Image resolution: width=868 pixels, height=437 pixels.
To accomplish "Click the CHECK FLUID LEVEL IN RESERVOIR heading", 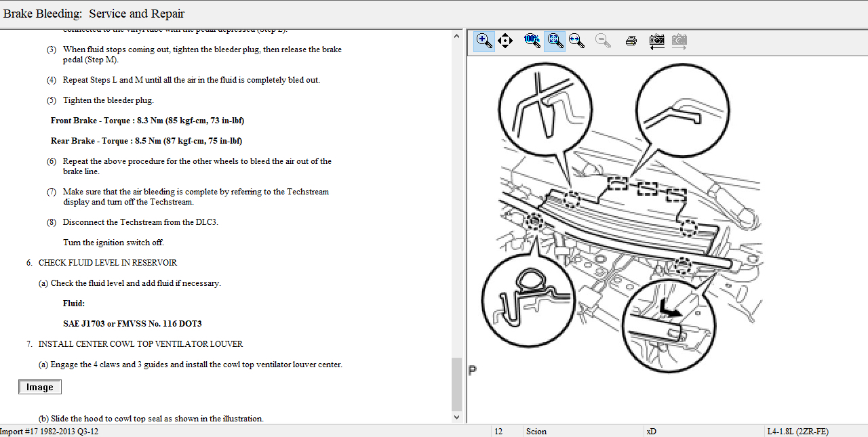I will [108, 263].
